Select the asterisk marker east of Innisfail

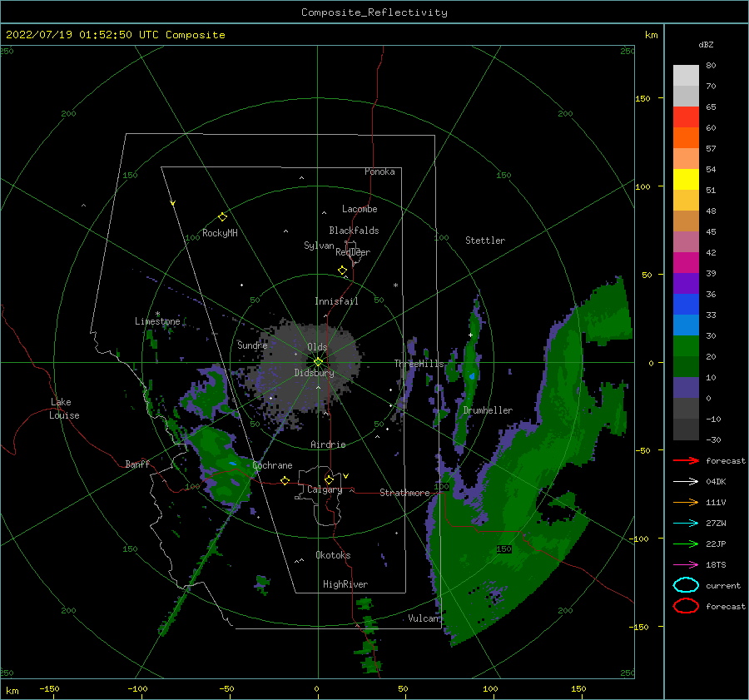click(x=395, y=285)
